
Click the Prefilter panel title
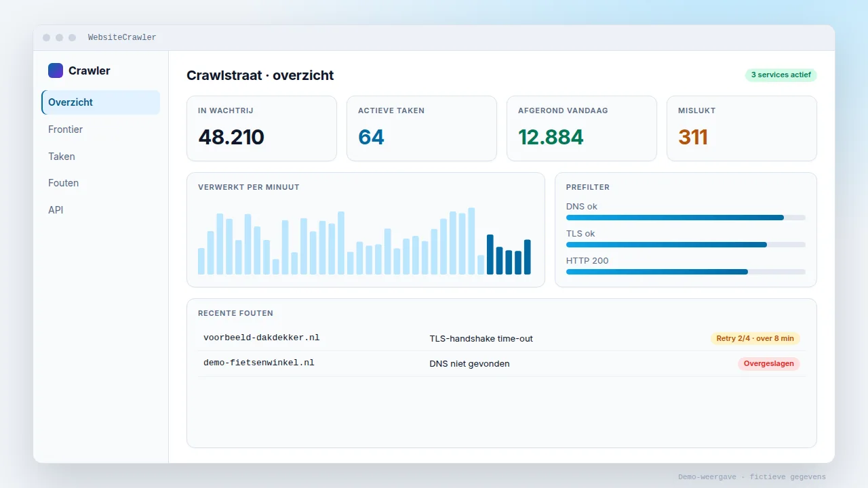[x=588, y=187]
